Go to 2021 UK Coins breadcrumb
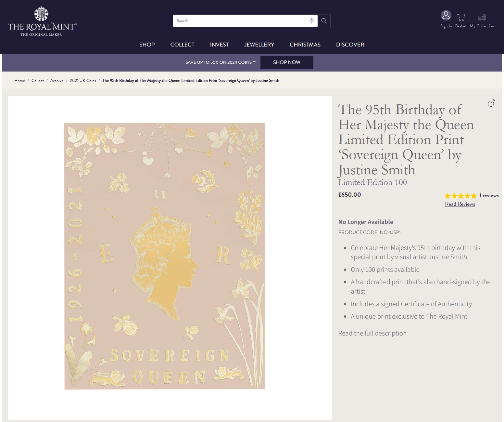This screenshot has height=422, width=504. 83,81
